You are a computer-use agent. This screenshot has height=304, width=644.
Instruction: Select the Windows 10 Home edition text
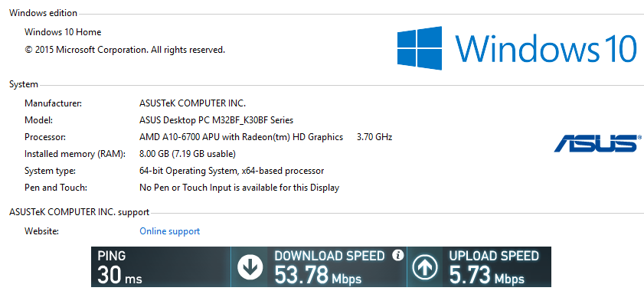pyautogui.click(x=63, y=32)
